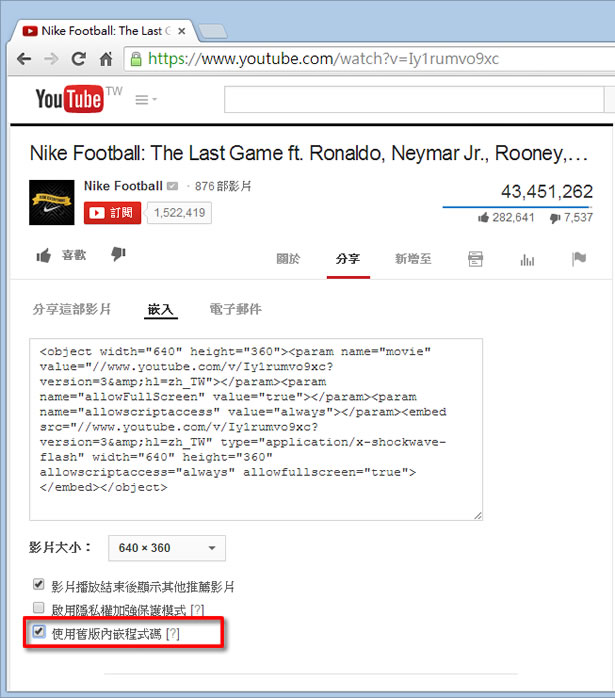Enable 啟用隱私權加強保護模式 checkbox

(39, 608)
